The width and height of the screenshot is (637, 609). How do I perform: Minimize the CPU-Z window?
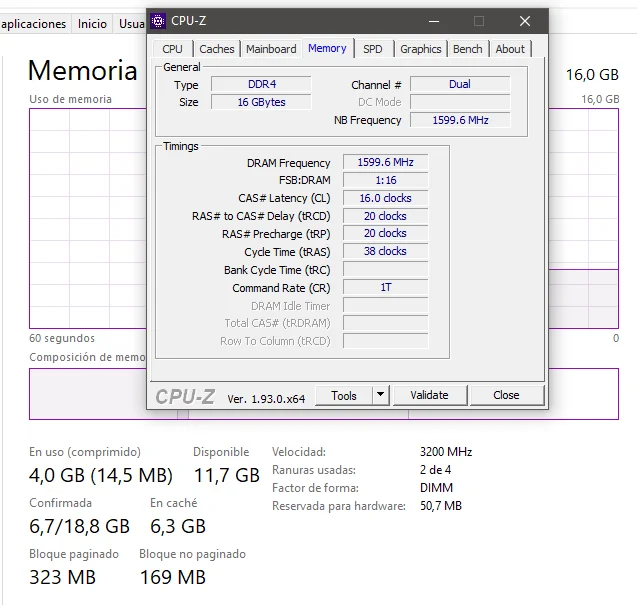(434, 21)
